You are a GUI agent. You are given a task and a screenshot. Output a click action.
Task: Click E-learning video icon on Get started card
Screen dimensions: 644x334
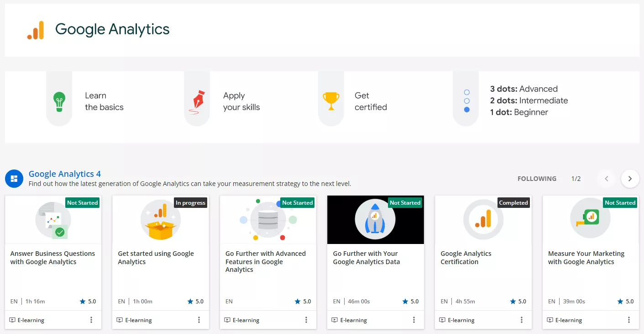120,320
